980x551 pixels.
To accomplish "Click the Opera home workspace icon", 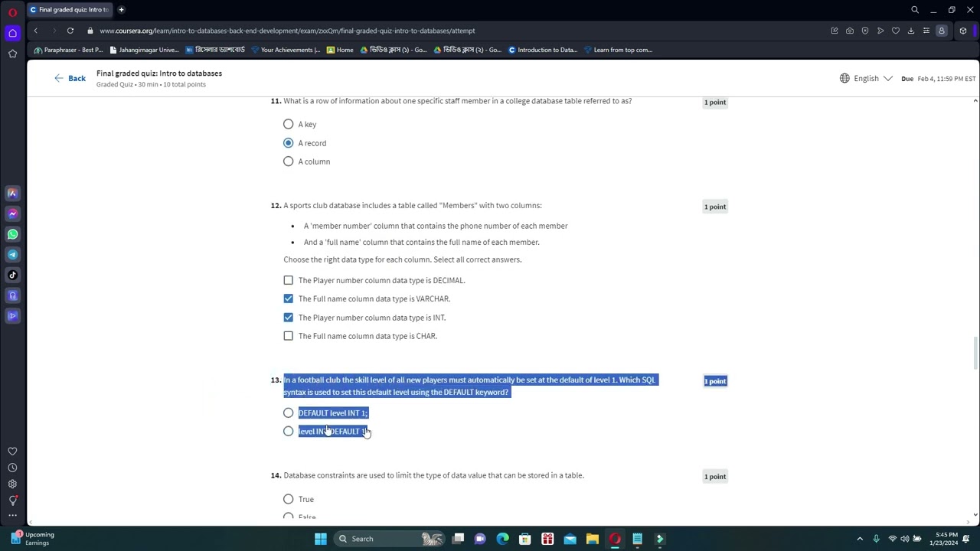I will pyautogui.click(x=12, y=33).
